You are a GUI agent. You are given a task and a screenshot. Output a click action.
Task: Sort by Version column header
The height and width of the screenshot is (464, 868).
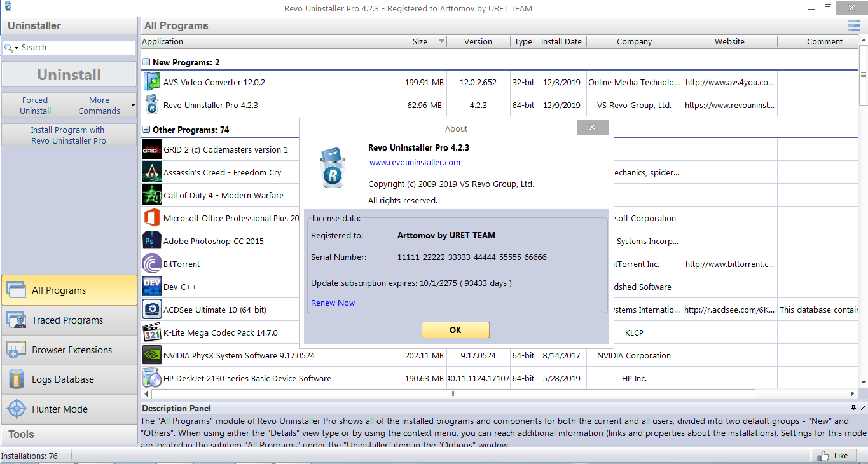[478, 41]
